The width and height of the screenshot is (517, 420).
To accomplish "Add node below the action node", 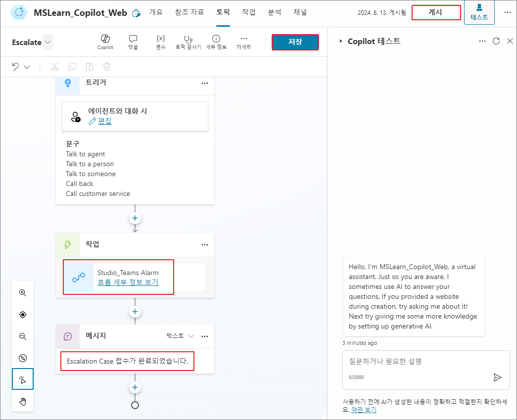I will click(135, 312).
